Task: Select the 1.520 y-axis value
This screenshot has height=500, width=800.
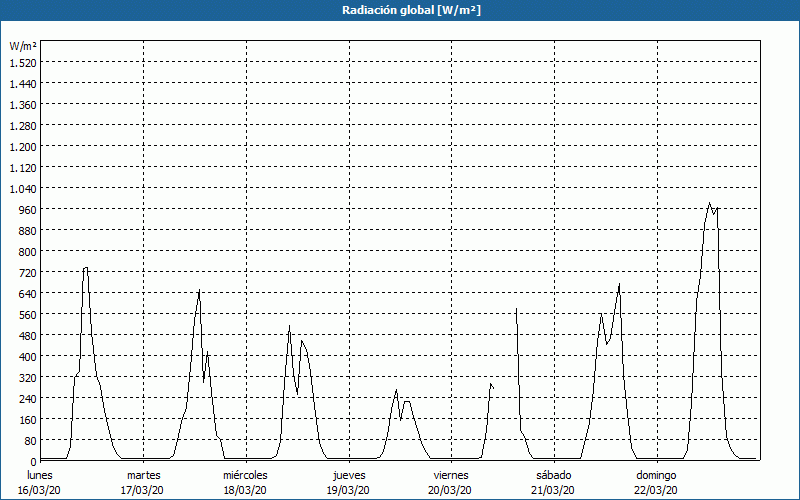Action: [x=23, y=62]
